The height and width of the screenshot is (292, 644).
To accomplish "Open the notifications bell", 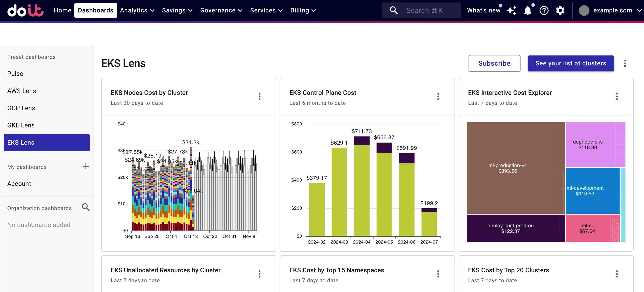I will point(528,10).
